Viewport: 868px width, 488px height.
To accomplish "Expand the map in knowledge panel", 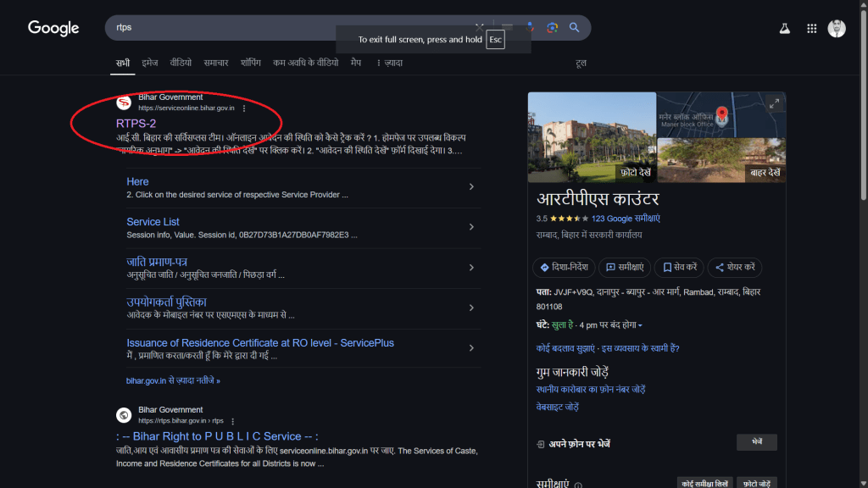I will pyautogui.click(x=774, y=103).
